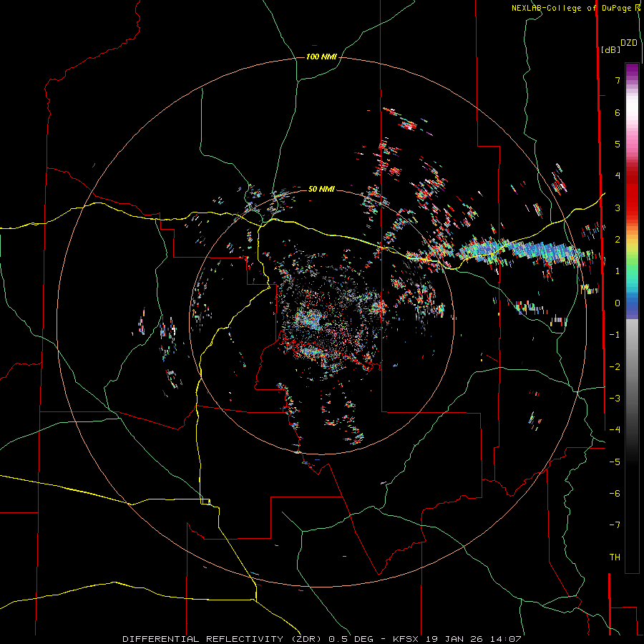Click the 100 NMI range ring label
644x644 pixels.
pos(321,57)
